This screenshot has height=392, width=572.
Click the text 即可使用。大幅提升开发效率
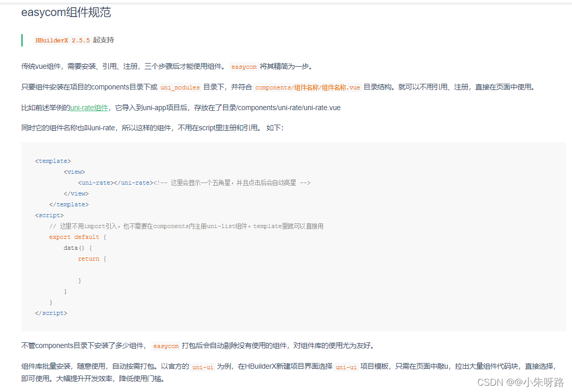pos(68,379)
